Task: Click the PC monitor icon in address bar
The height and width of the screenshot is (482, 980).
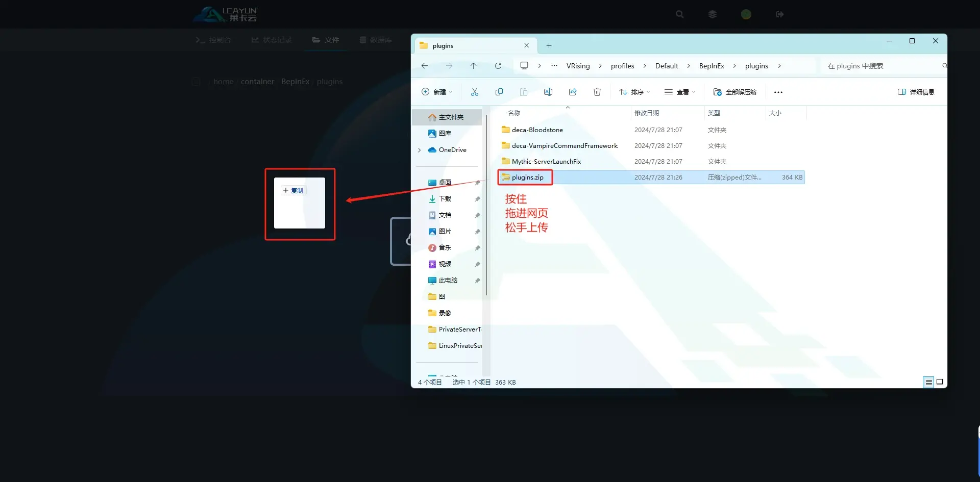Action: point(524,66)
